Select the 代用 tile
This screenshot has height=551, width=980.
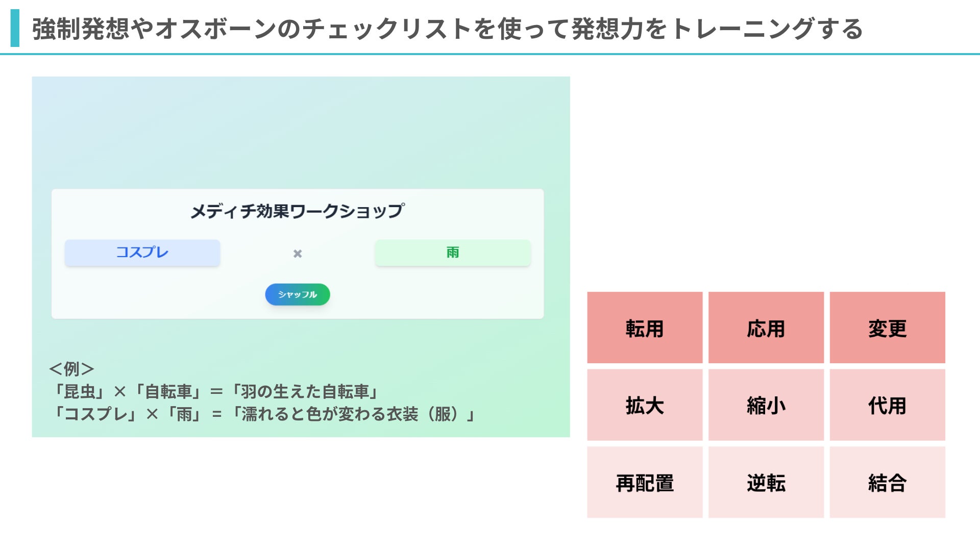(888, 405)
